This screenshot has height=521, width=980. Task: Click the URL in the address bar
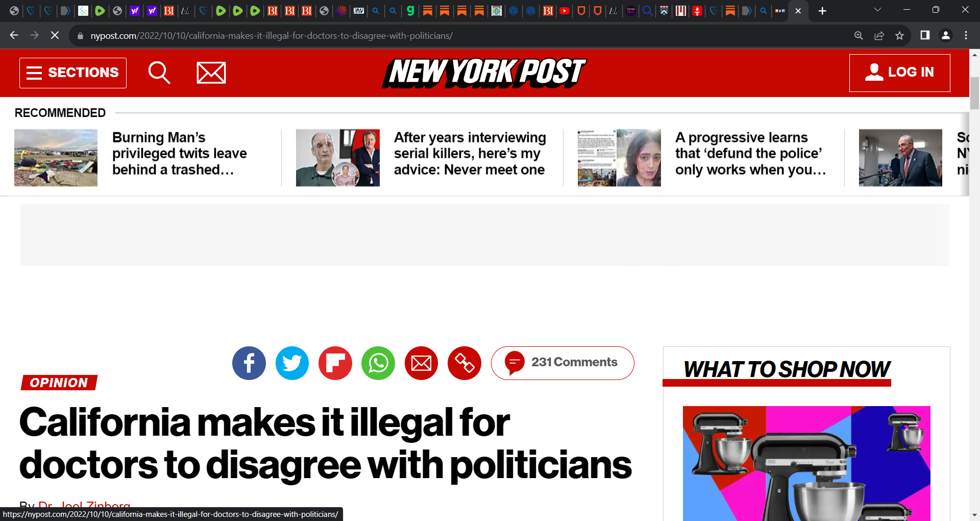tap(272, 36)
